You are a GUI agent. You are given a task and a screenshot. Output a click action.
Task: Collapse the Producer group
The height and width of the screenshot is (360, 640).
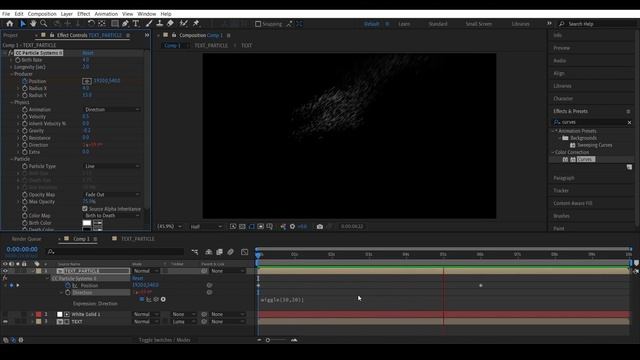(12, 74)
